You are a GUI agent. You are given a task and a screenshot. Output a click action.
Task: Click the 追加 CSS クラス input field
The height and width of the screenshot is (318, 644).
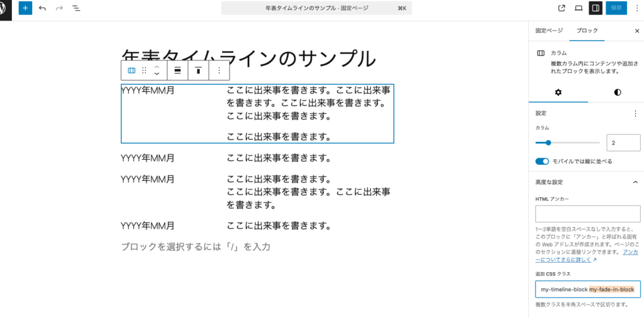[588, 289]
